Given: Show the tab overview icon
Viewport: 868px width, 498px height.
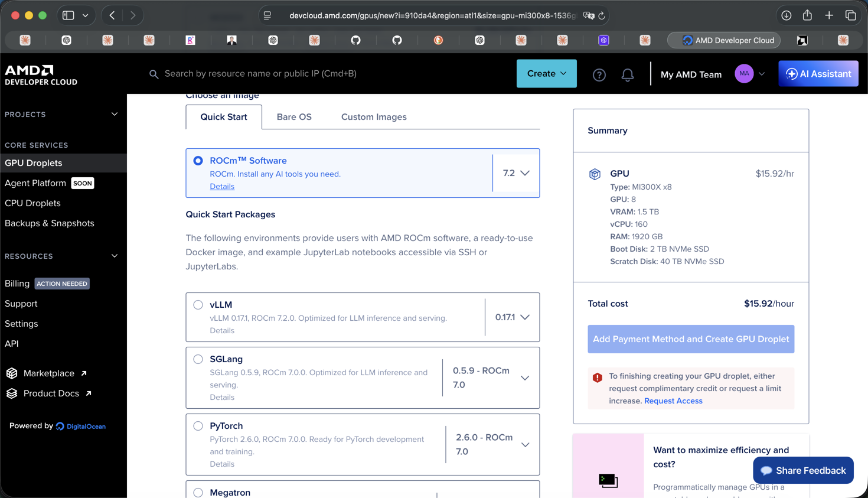Looking at the screenshot, I should click(x=851, y=15).
